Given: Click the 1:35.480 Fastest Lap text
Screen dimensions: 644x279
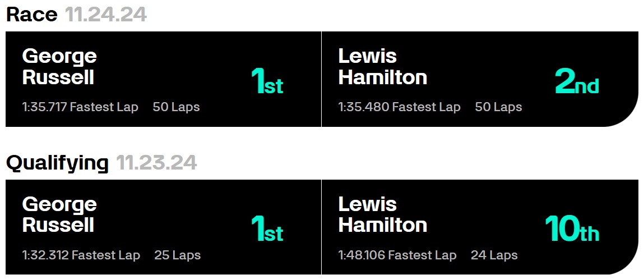Looking at the screenshot, I should click(x=399, y=107).
